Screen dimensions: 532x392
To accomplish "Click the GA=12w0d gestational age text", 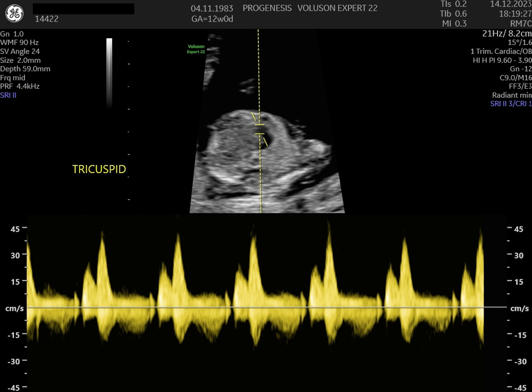I will 212,19.
